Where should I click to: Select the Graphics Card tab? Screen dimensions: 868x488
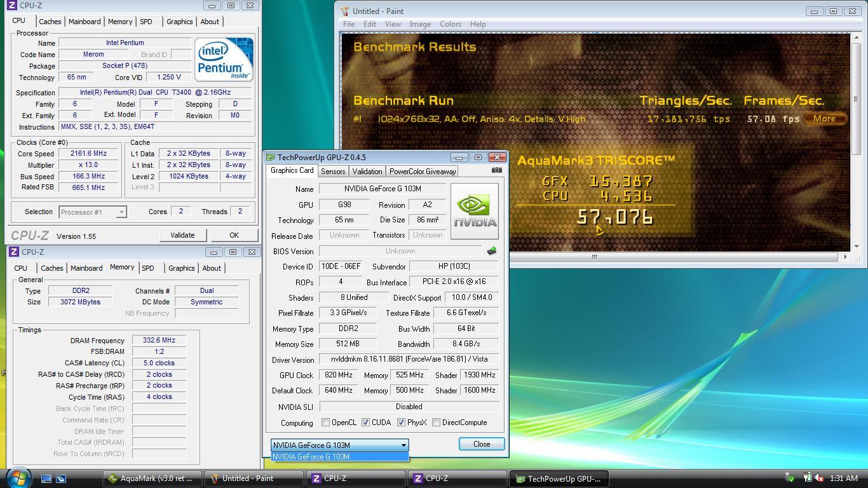[x=292, y=170]
